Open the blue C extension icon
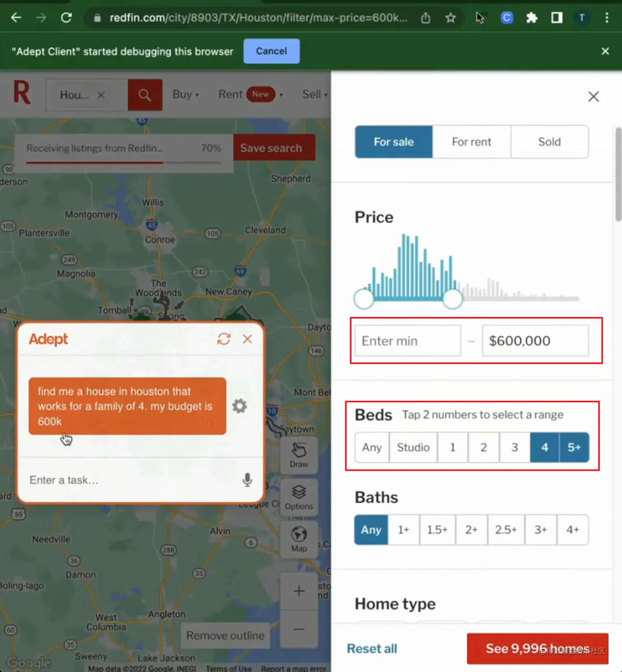The height and width of the screenshot is (672, 622). click(506, 18)
